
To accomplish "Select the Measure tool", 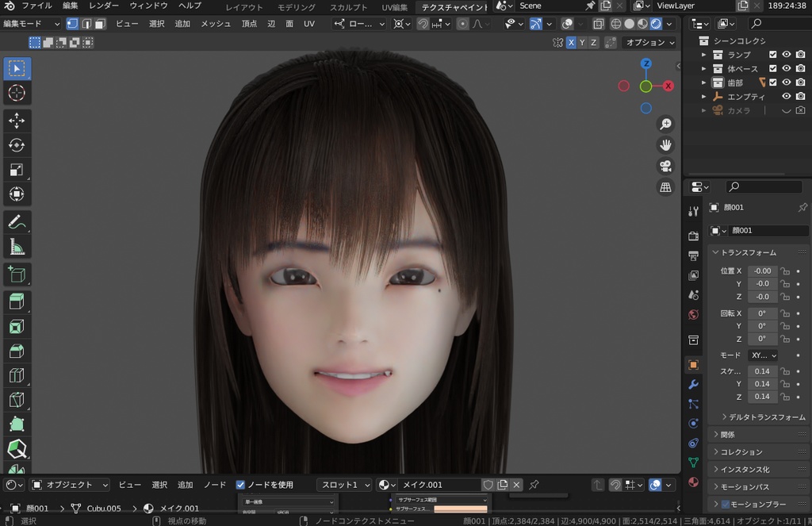I will [x=17, y=247].
